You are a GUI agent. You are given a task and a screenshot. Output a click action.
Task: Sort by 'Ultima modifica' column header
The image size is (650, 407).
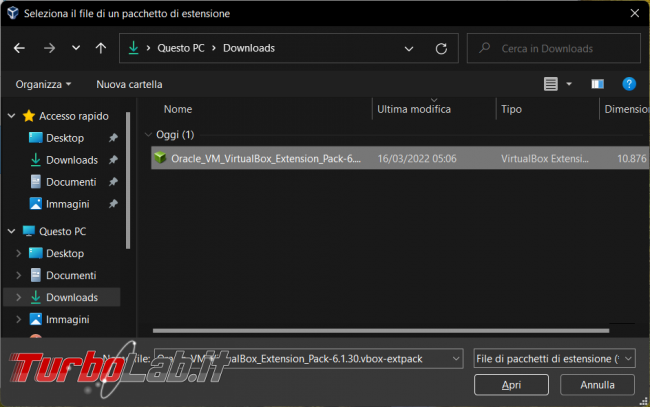tap(414, 109)
